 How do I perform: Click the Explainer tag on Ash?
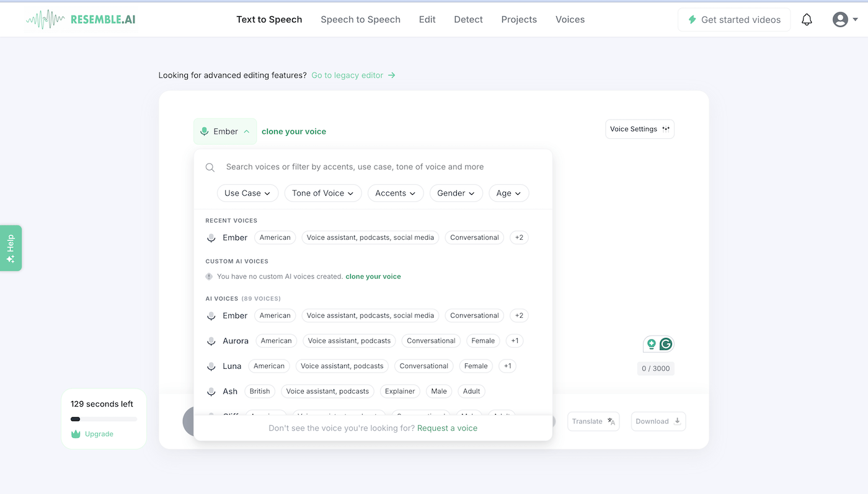pos(400,391)
